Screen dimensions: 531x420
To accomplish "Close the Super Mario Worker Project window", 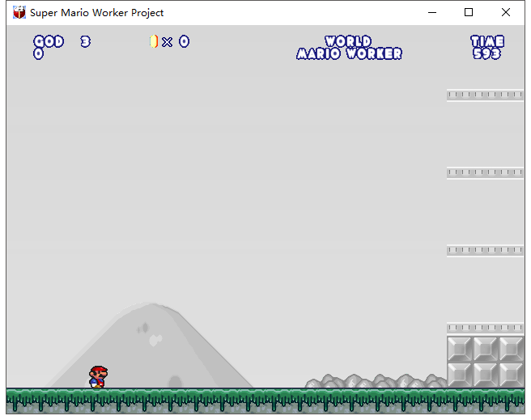I will click(x=506, y=12).
